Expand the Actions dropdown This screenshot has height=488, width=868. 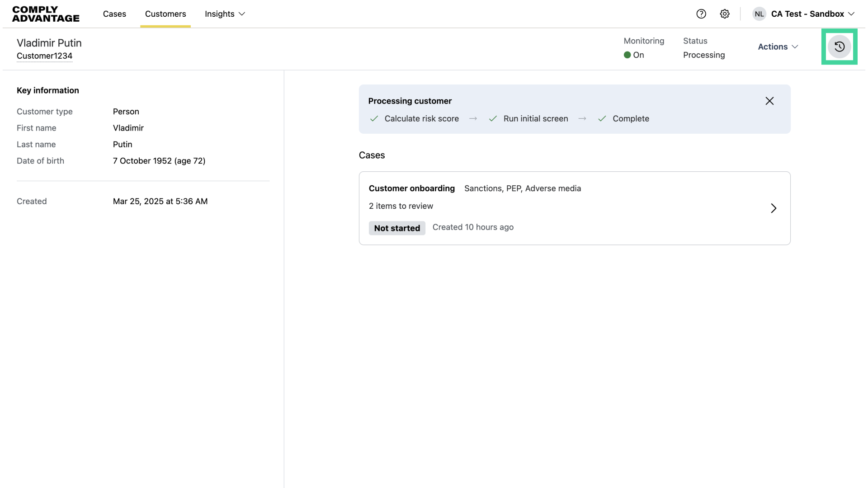[x=778, y=47]
